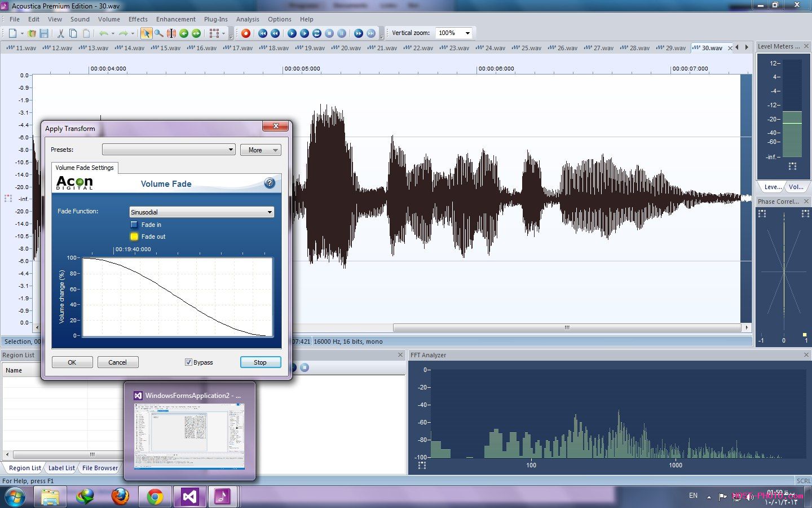Open the Analysis menu
Image resolution: width=812 pixels, height=508 pixels.
pos(248,19)
